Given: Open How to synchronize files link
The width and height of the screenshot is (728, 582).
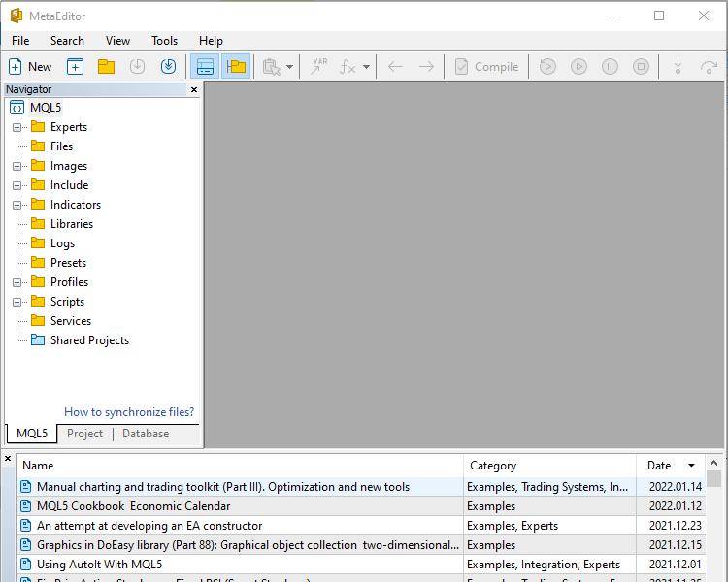Looking at the screenshot, I should coord(129,412).
